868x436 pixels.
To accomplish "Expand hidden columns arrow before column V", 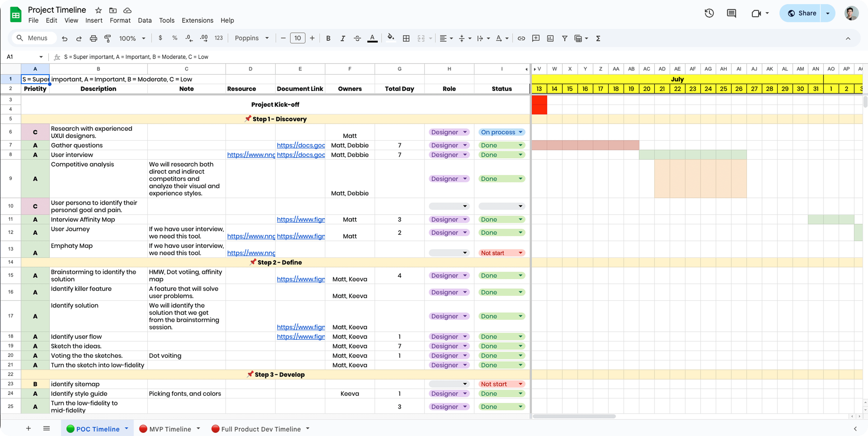I will point(534,69).
